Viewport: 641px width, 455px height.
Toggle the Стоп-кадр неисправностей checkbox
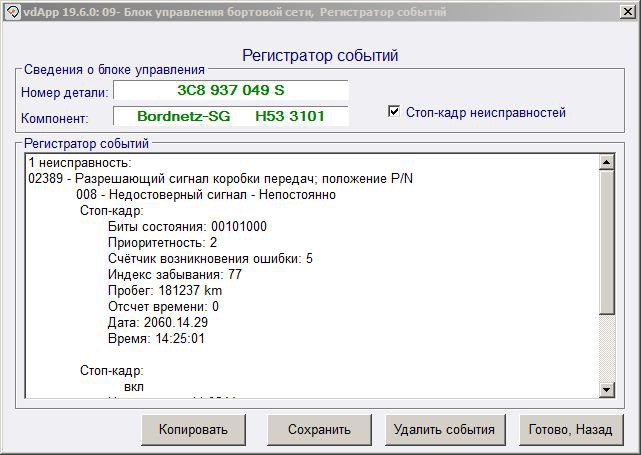point(394,112)
